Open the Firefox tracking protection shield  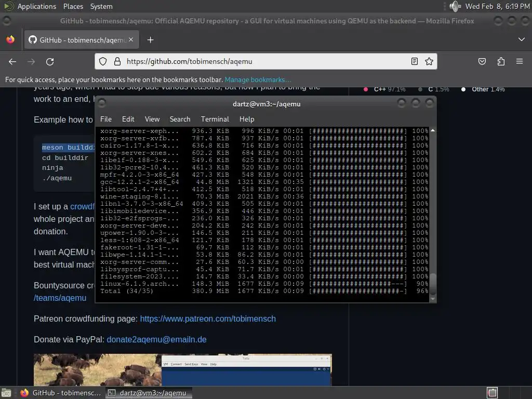coord(103,61)
